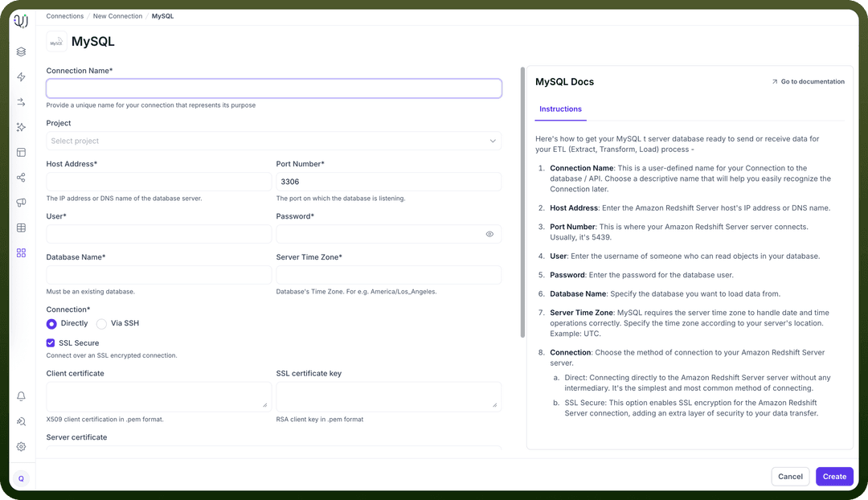
Task: Click the Port Number field showing 3306
Action: (x=389, y=182)
